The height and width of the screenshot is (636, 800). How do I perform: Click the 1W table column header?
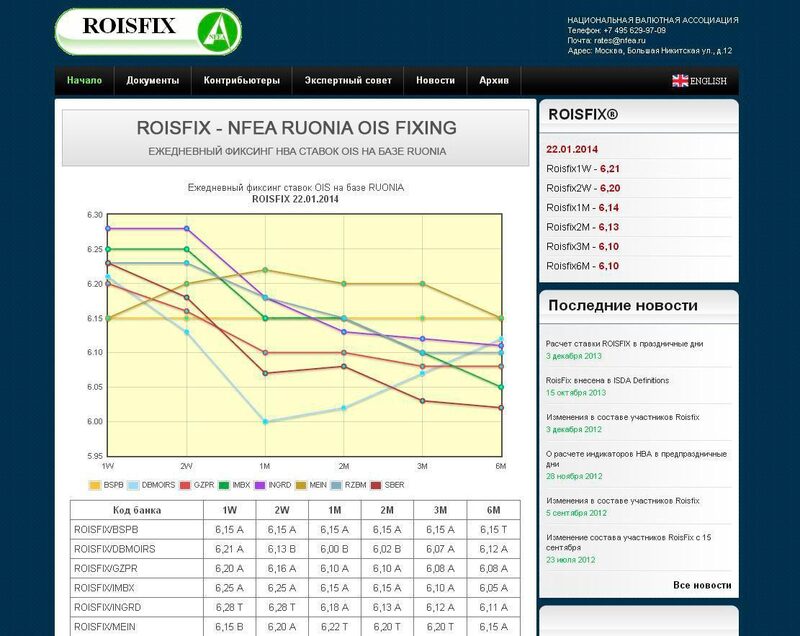(229, 510)
